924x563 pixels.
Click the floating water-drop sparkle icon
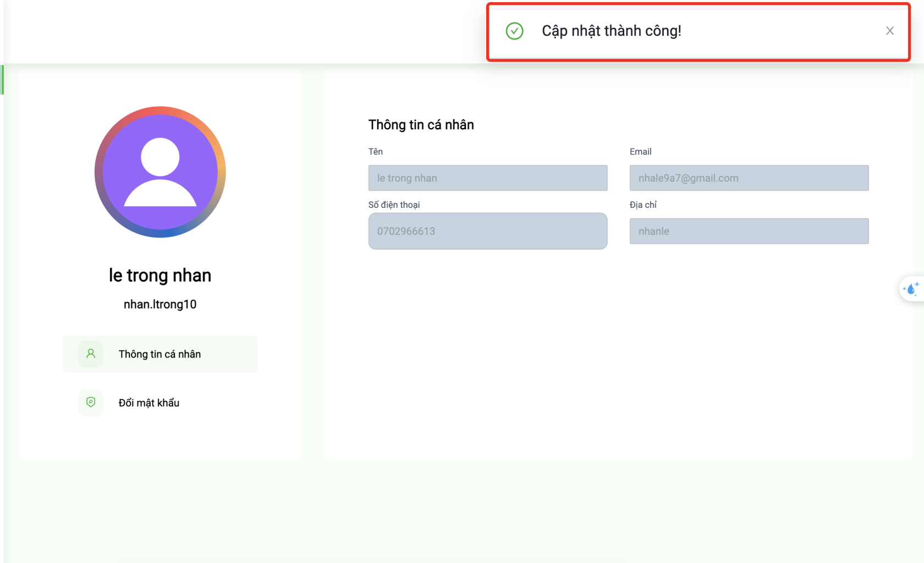[x=911, y=289]
